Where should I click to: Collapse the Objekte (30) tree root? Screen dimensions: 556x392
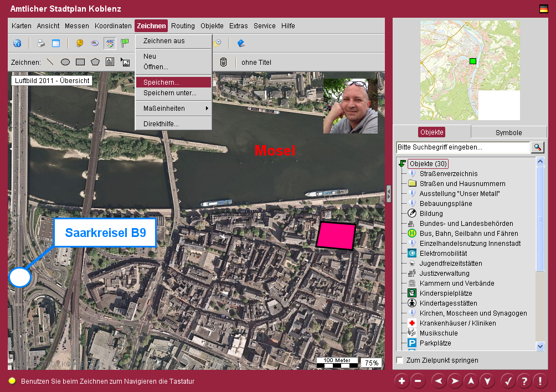tap(402, 164)
